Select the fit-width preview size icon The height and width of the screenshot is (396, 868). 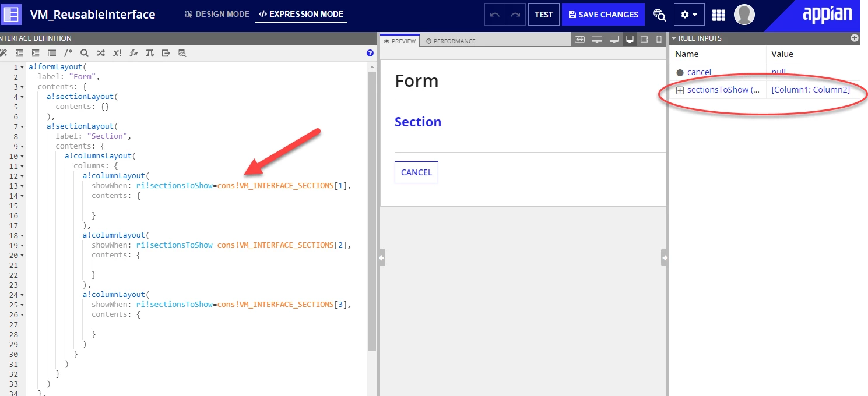pos(579,39)
